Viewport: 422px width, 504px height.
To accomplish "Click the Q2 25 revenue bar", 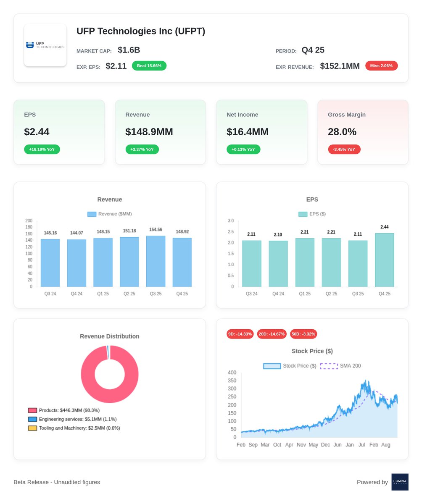I will 129,262.
